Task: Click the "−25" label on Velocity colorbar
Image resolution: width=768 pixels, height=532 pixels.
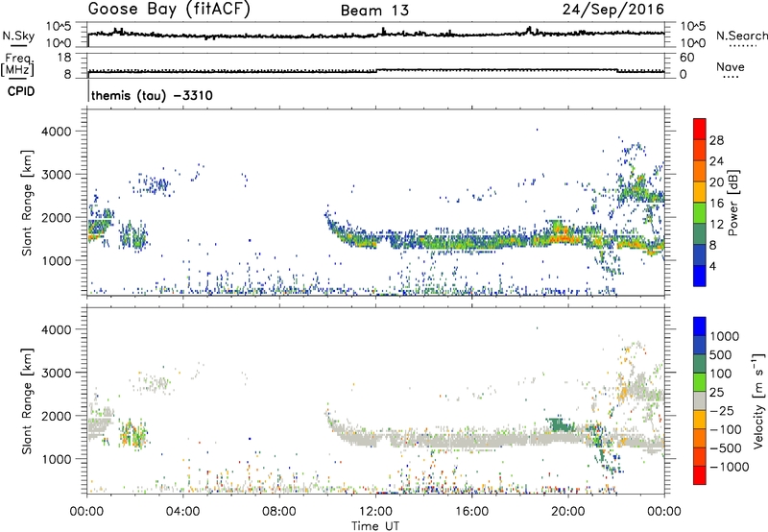Action: tap(722, 411)
